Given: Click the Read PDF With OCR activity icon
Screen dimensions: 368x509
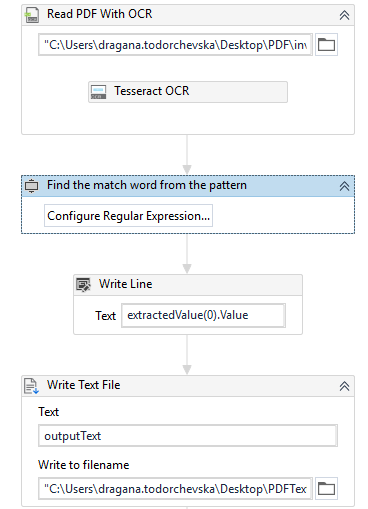Looking at the screenshot, I should [x=32, y=15].
